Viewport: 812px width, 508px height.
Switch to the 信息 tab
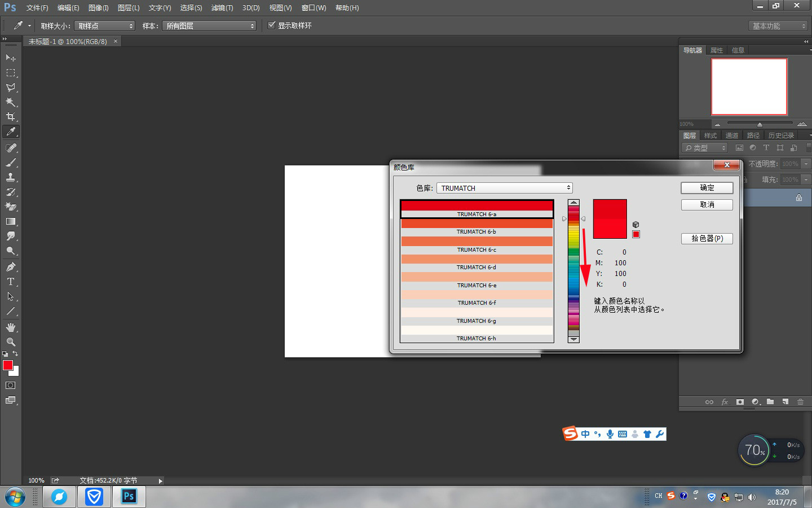738,50
